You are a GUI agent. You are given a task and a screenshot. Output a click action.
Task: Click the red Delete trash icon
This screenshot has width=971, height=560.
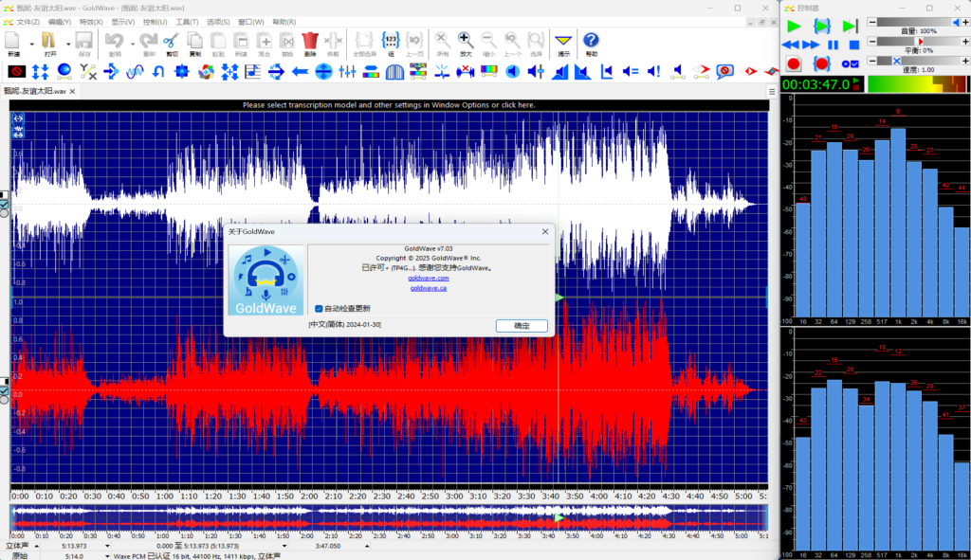click(x=310, y=40)
